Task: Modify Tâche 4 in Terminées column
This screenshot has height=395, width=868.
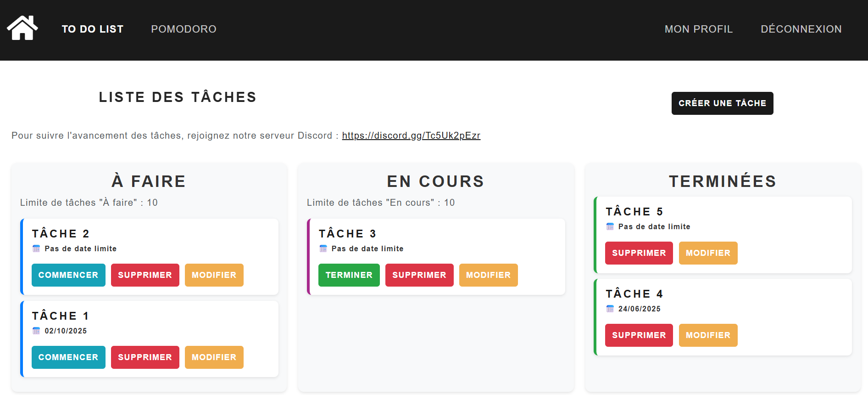Action: pyautogui.click(x=708, y=335)
